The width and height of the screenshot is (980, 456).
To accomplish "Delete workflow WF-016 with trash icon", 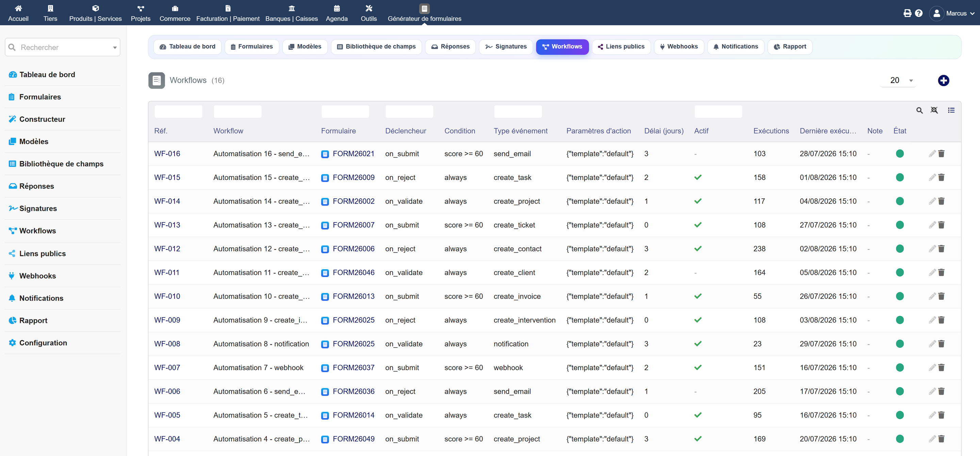I will pyautogui.click(x=941, y=154).
